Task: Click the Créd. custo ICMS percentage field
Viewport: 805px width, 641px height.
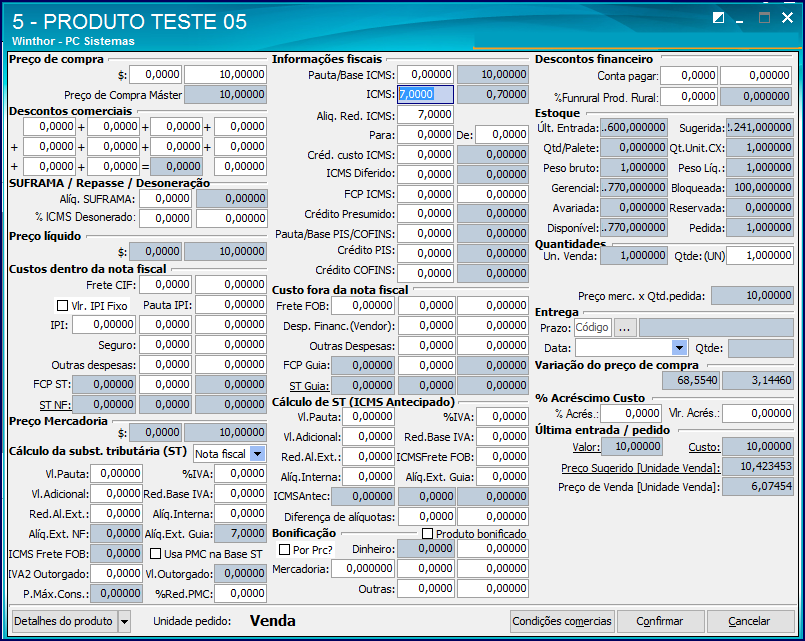Action: coord(426,154)
